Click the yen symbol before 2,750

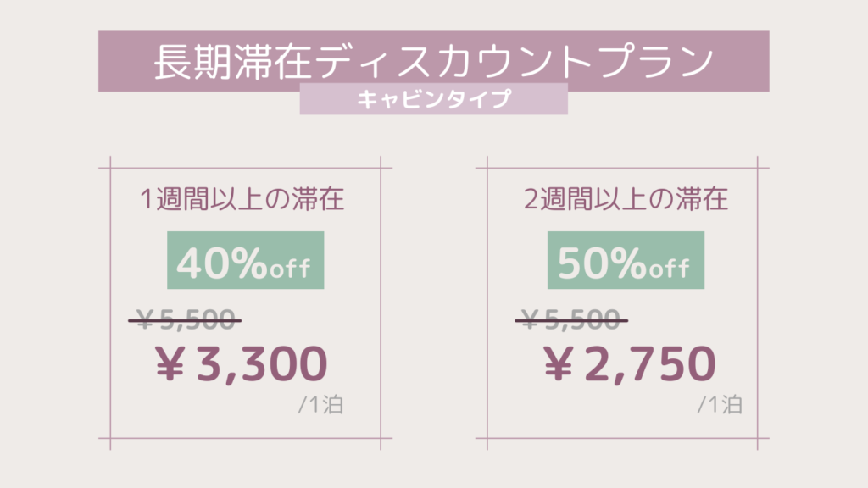[x=558, y=363]
